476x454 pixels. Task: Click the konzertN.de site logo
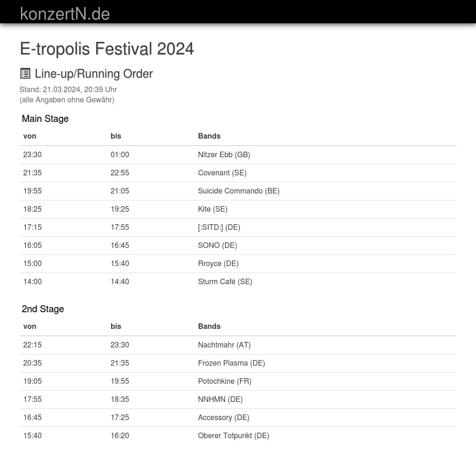[x=65, y=14]
